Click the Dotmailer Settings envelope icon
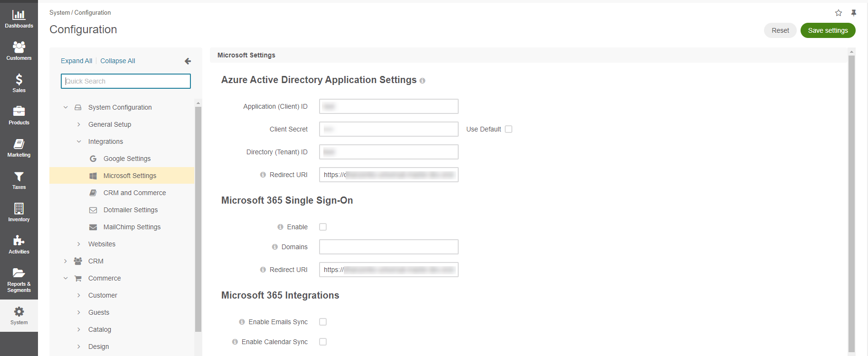The height and width of the screenshot is (356, 868). pos(93,210)
